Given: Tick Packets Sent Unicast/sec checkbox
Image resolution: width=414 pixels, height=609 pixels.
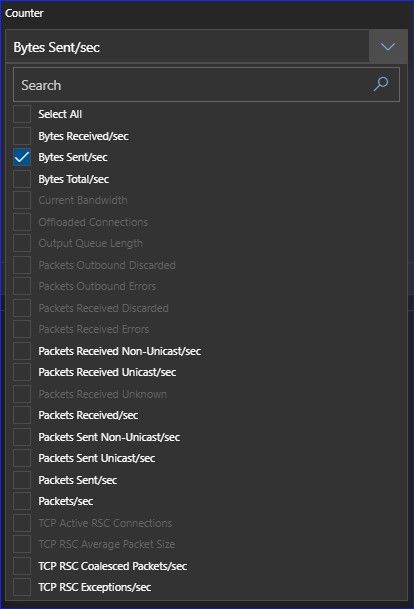Looking at the screenshot, I should click(x=22, y=458).
